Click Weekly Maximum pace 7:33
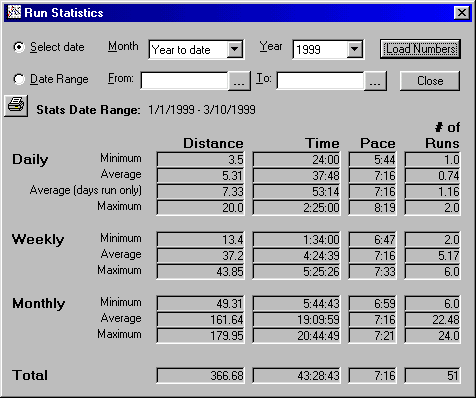The width and height of the screenshot is (476, 398). 373,271
